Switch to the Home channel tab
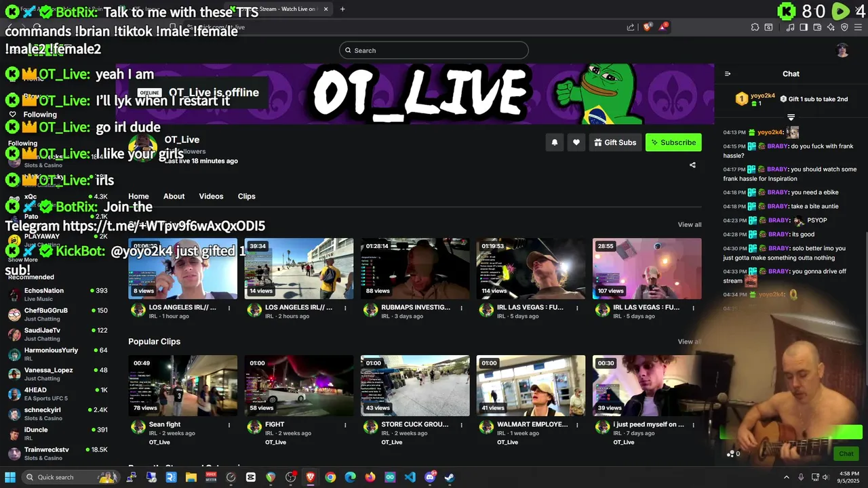Screen dimensions: 868x488 pos(138,197)
